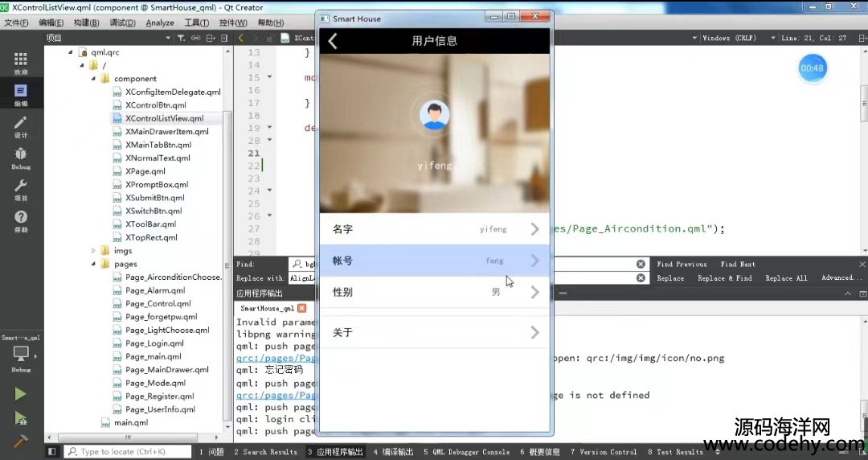Image resolution: width=868 pixels, height=460 pixels.
Task: Click Replace All button
Action: coord(786,277)
